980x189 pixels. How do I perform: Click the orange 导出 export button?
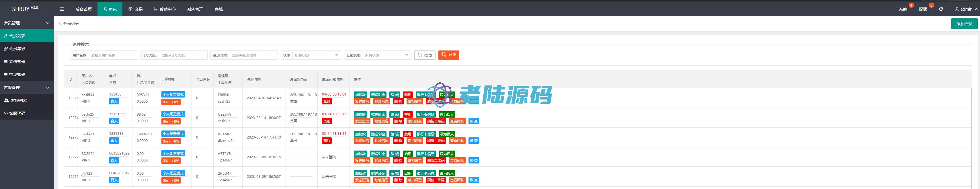pyautogui.click(x=448, y=55)
